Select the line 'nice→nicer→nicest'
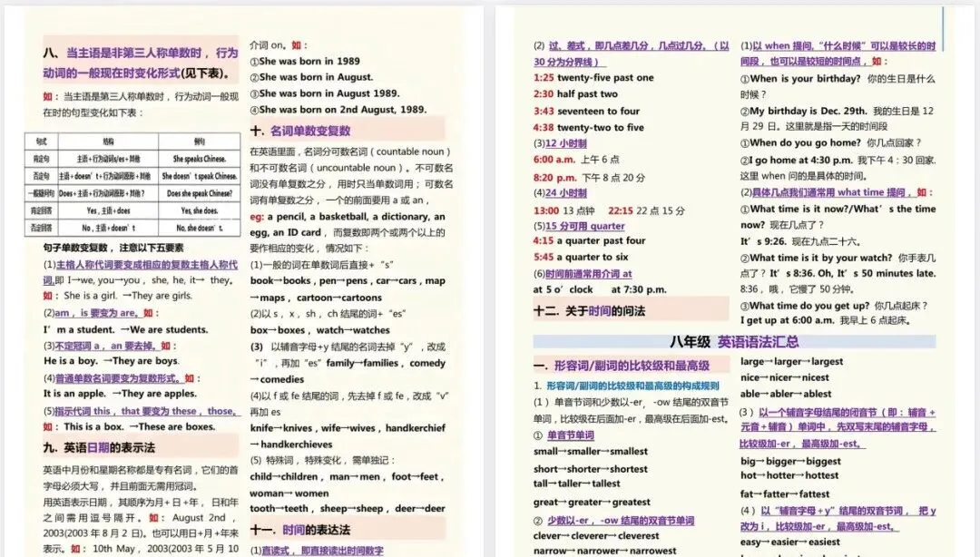The height and width of the screenshot is (557, 980). [x=784, y=377]
